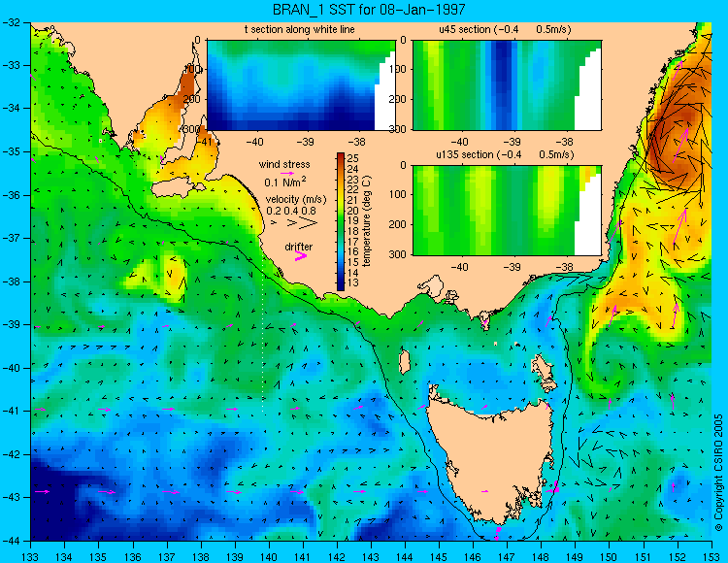
Task: Click the largest velocity legend arrowhead
Action: 309,223
